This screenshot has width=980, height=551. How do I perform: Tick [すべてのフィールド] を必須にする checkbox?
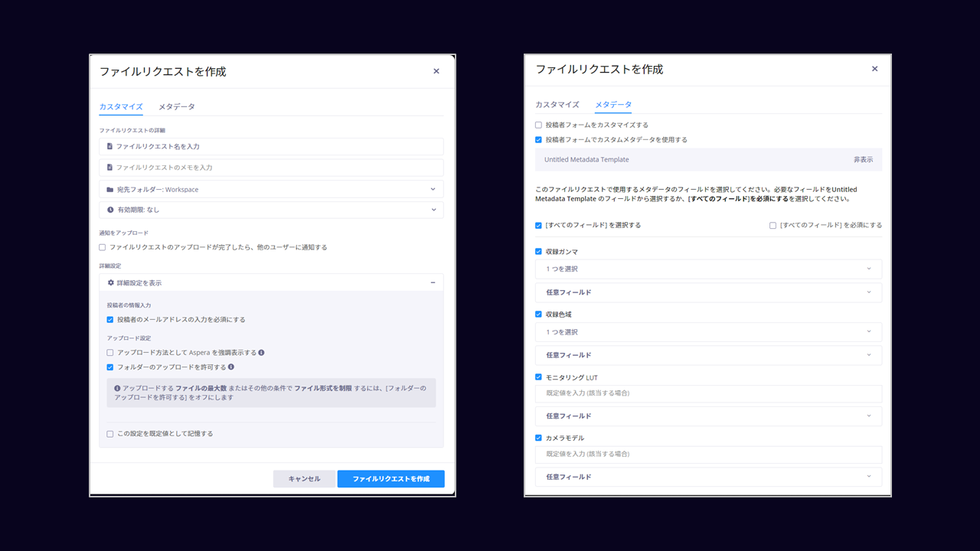tap(773, 226)
